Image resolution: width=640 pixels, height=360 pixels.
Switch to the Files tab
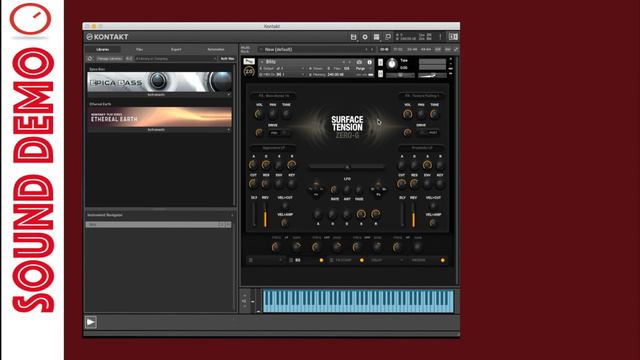coord(139,49)
